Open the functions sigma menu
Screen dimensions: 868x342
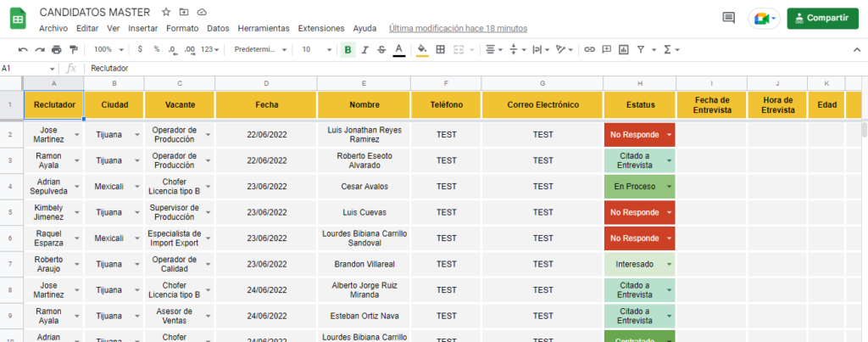[x=671, y=50]
